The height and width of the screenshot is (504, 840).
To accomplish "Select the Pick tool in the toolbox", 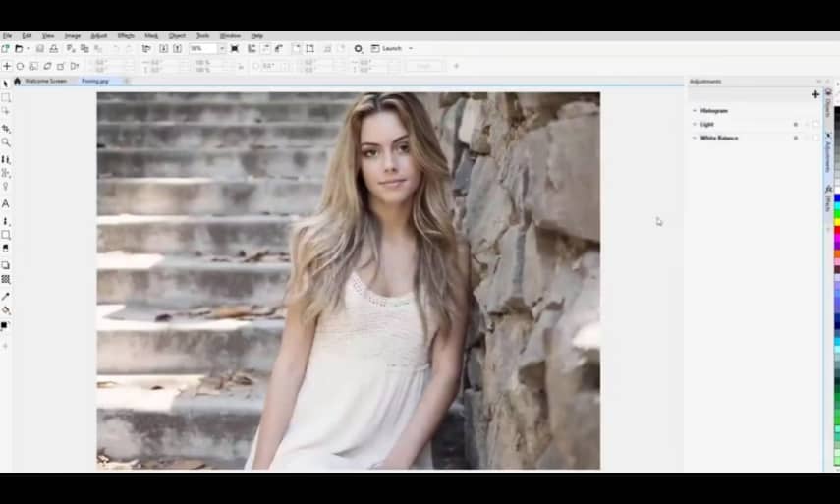I will 5,84.
